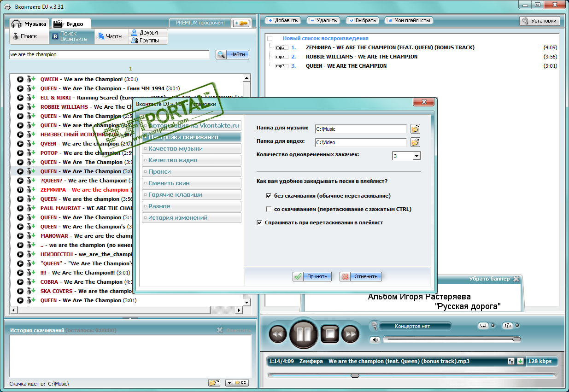This screenshot has width=569, height=392.
Task: Click the track seek bar handle
Action: pos(355,375)
